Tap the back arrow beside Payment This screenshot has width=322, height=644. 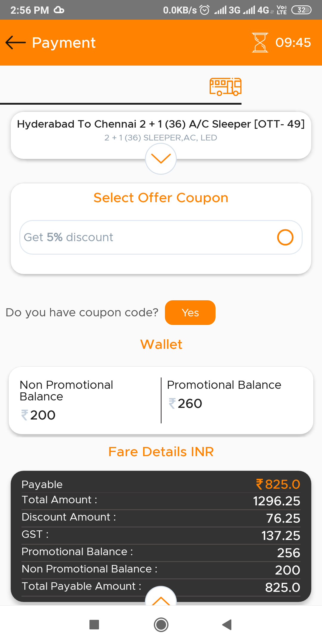click(16, 42)
